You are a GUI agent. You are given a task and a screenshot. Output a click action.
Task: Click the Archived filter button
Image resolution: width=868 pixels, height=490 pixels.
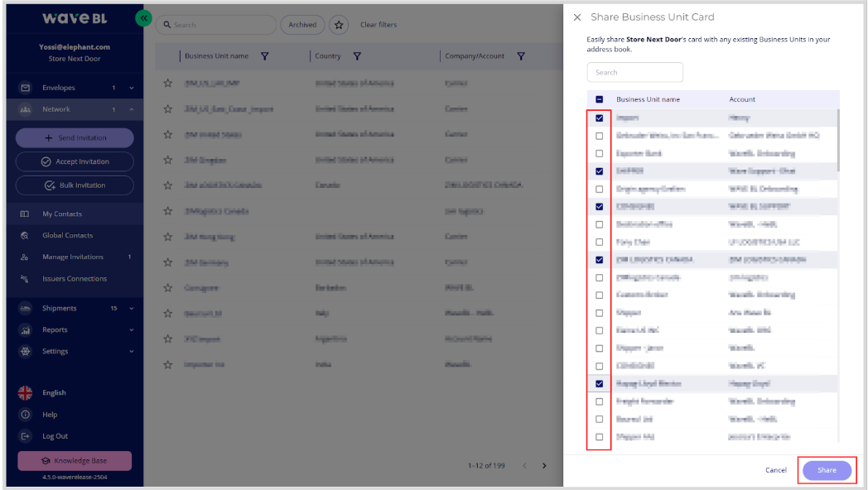(302, 25)
